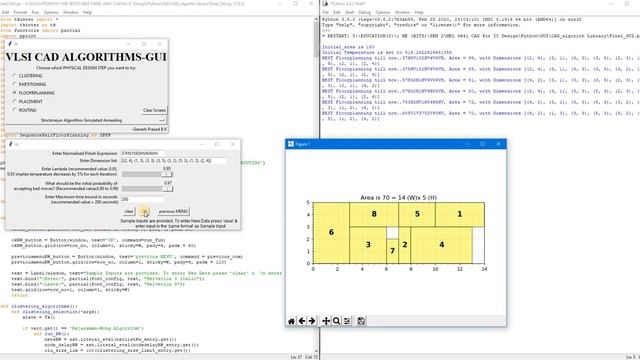Click the OK button under the mouse cursor
This screenshot has height=360, width=640.
point(144,211)
